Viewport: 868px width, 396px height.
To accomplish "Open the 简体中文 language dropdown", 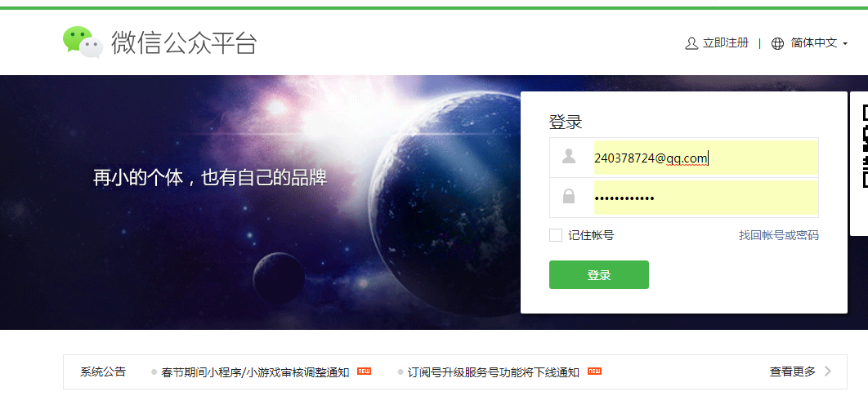I will pos(814,43).
